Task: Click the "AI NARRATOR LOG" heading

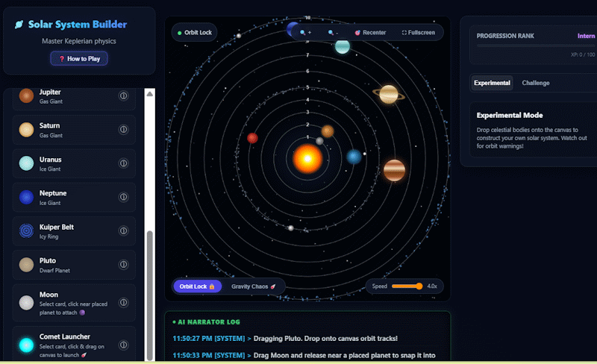Action: coord(209,322)
